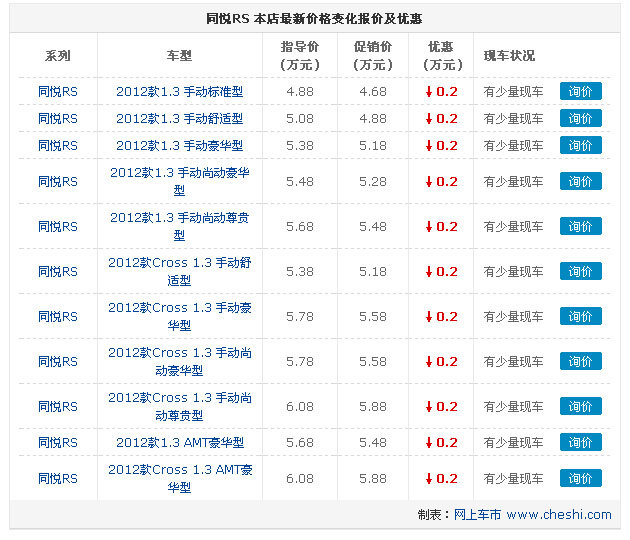Viewport: 630px width, 540px height.
Task: Click 5.88 promo price of Cross AMT豪华型
Action: point(373,479)
